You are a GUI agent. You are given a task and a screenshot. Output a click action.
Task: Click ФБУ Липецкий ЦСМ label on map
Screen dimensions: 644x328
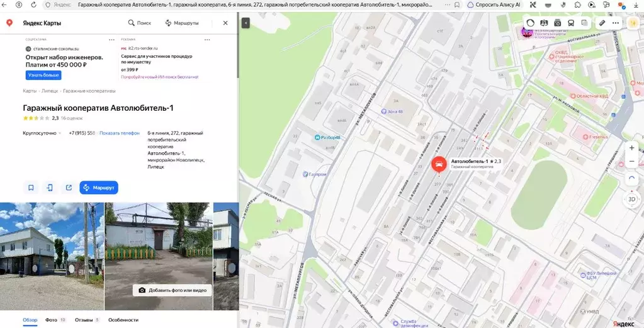tap(599, 275)
